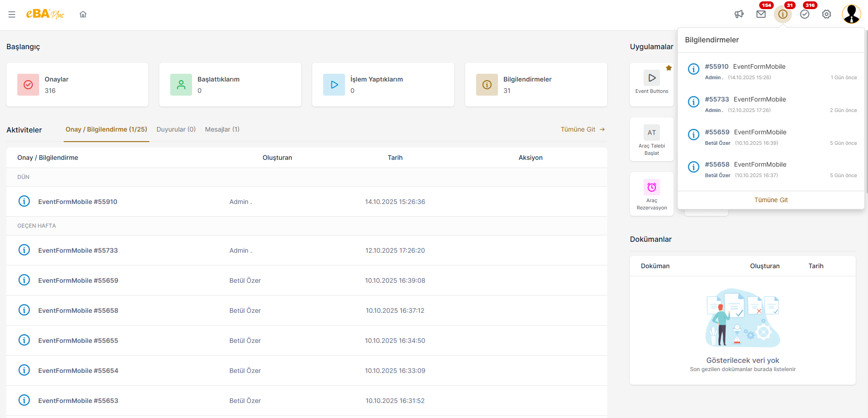Screen dimensions: 868x418
Task: Click Tümüne Git link in Aktiviteler
Action: tap(583, 129)
